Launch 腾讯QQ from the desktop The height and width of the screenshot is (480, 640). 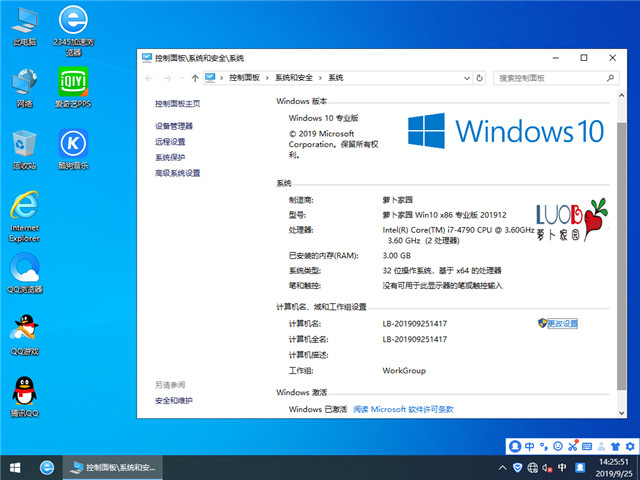[24, 397]
